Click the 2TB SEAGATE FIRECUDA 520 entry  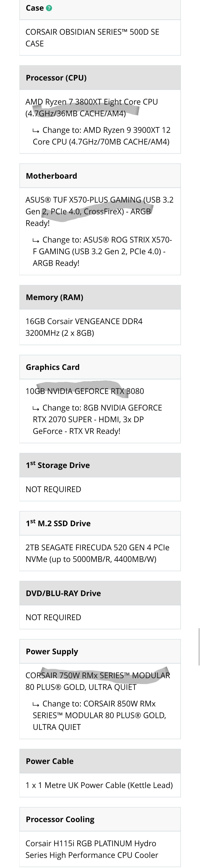[97, 553]
